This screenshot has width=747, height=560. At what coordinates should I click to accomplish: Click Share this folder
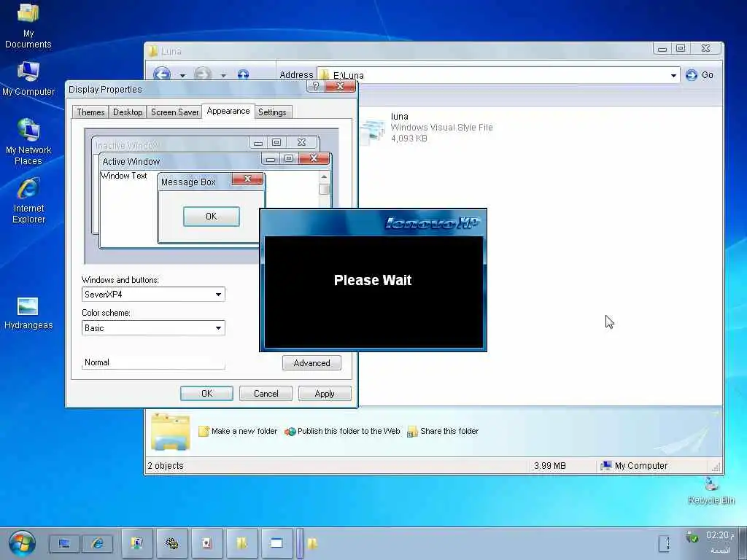pos(443,431)
